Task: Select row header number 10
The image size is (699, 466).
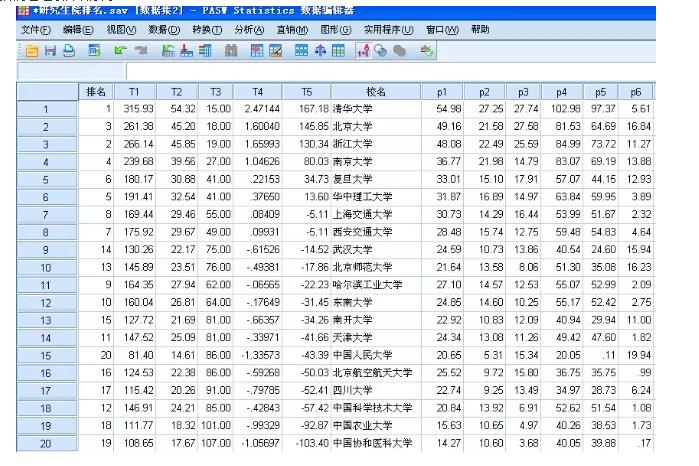Action: [46, 268]
